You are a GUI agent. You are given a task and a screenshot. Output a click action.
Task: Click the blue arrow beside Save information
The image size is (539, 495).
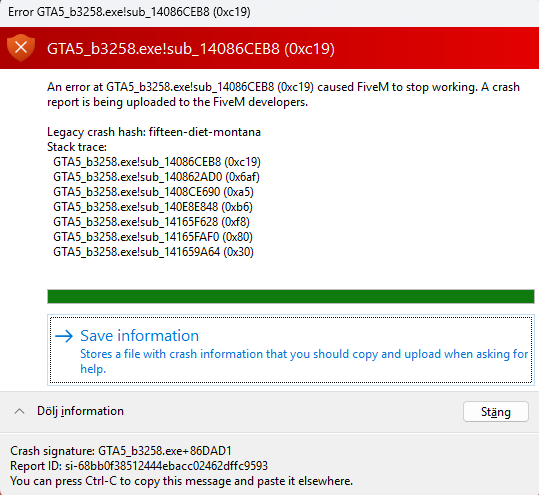pyautogui.click(x=64, y=336)
